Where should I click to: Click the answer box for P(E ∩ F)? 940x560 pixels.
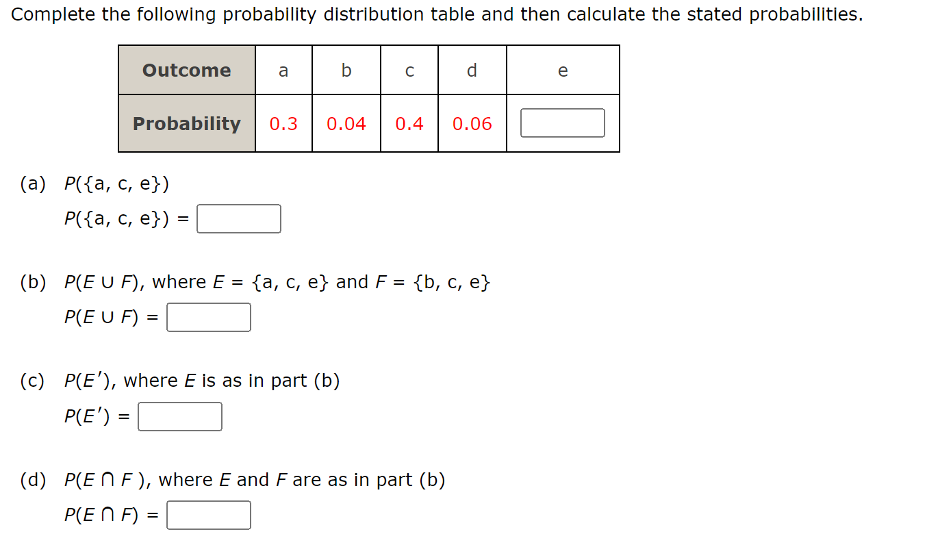coord(208,515)
